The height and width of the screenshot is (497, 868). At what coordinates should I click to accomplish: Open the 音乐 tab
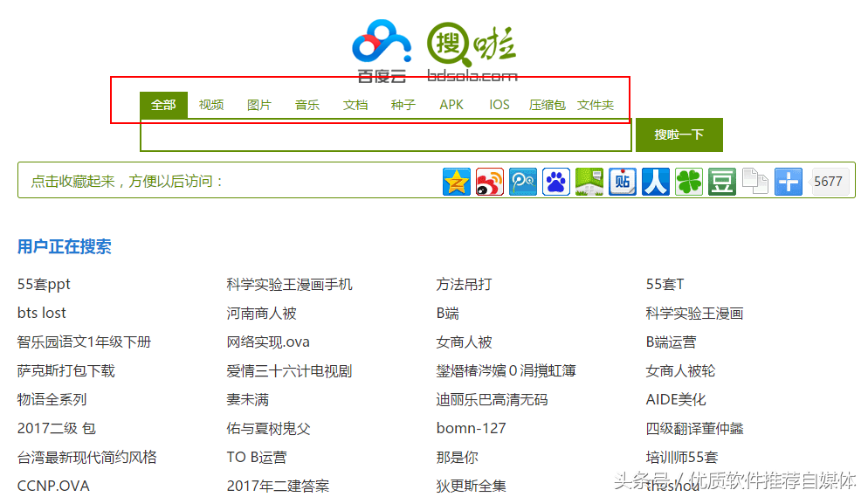click(307, 105)
